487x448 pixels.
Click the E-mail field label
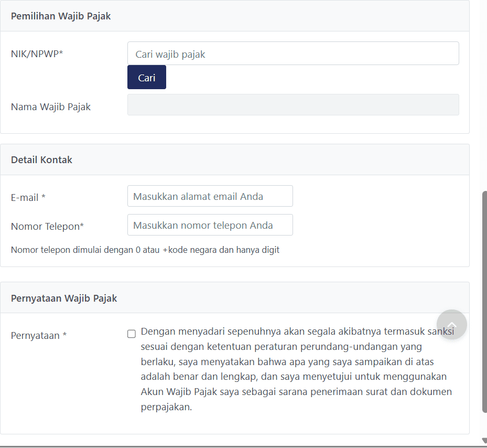pos(28,198)
